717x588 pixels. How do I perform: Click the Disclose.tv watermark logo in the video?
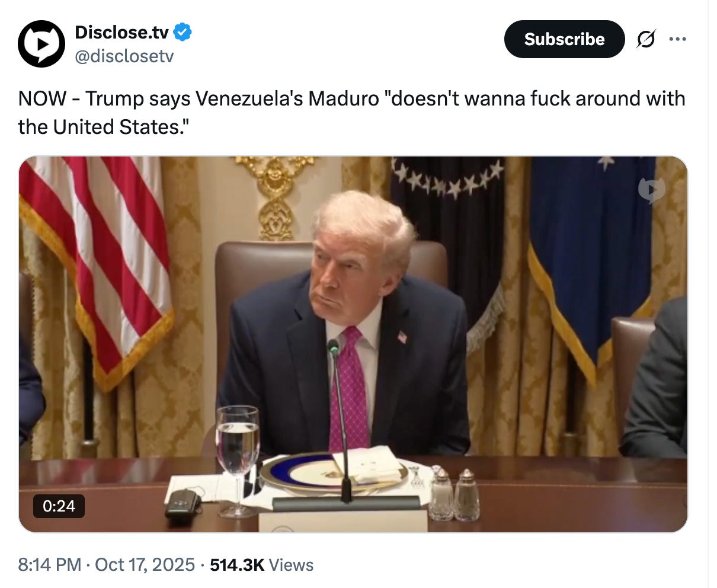coord(651,190)
